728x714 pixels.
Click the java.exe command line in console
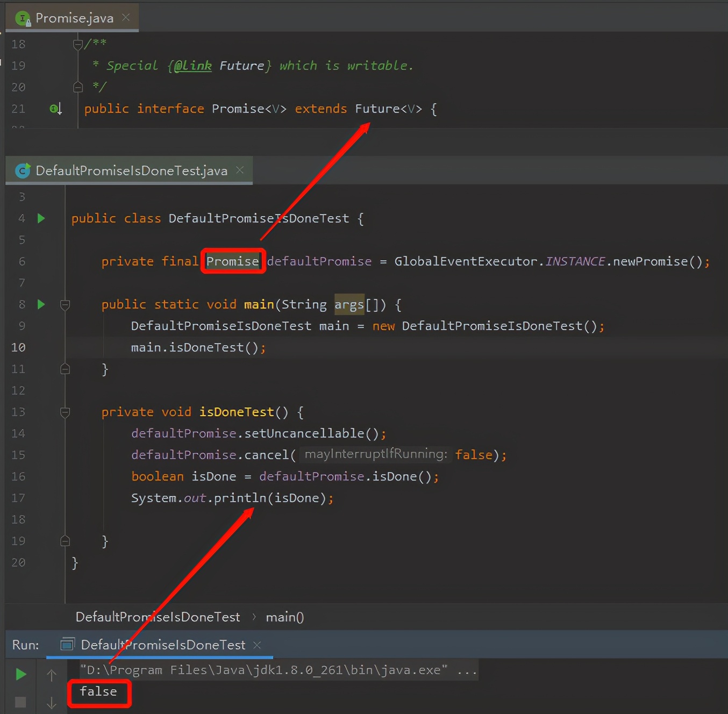(279, 670)
